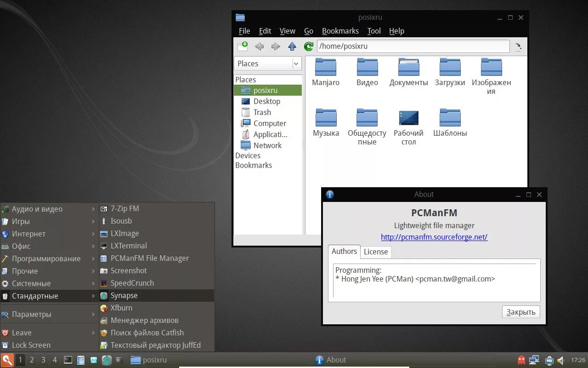Image resolution: width=588 pixels, height=368 pixels.
Task: Select the Загрузки folder icon
Action: pyautogui.click(x=450, y=67)
